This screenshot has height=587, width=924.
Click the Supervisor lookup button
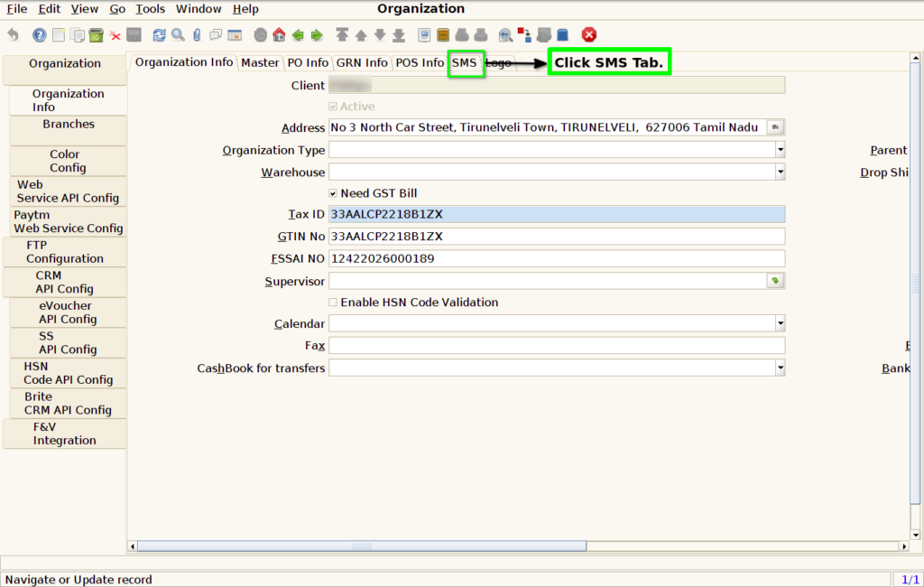775,282
